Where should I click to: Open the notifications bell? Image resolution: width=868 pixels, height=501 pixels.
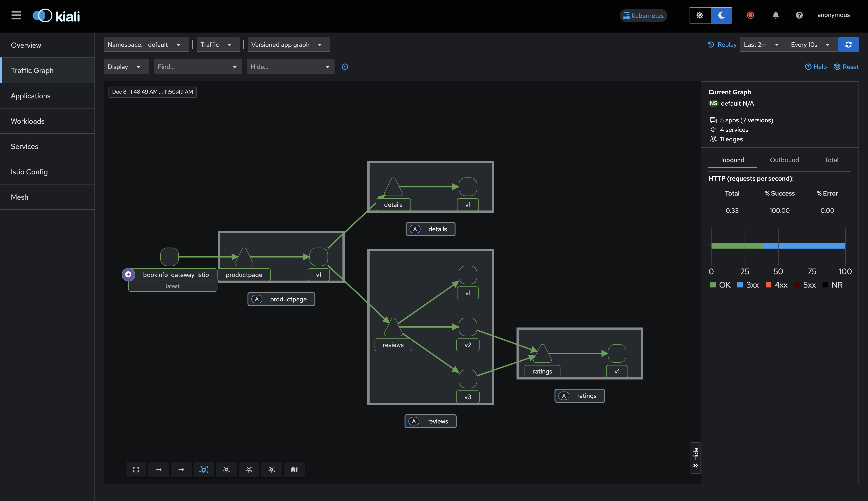776,15
